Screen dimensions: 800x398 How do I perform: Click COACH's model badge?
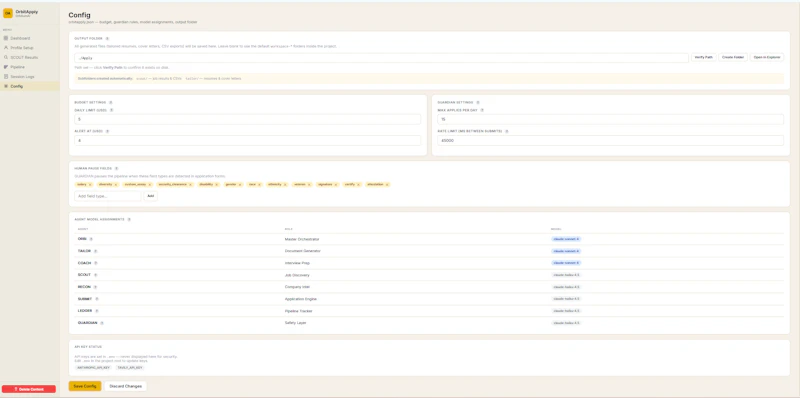566,263
